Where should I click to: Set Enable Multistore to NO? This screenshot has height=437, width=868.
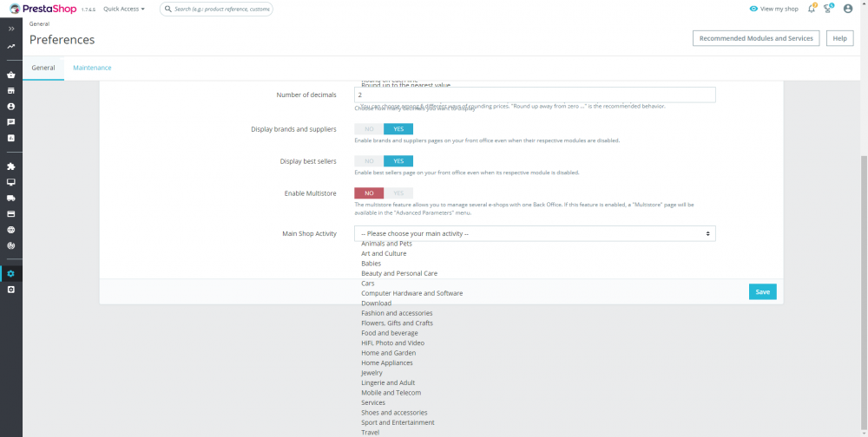coord(369,193)
